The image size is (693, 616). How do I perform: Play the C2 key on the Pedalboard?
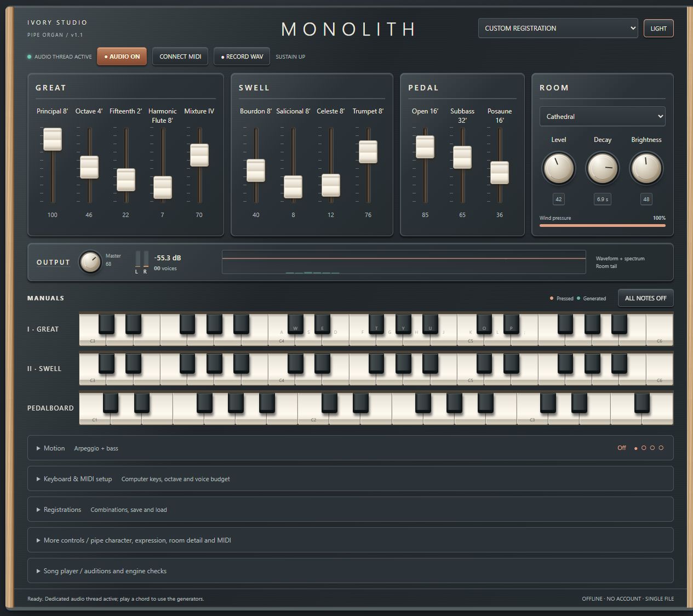tap(313, 418)
